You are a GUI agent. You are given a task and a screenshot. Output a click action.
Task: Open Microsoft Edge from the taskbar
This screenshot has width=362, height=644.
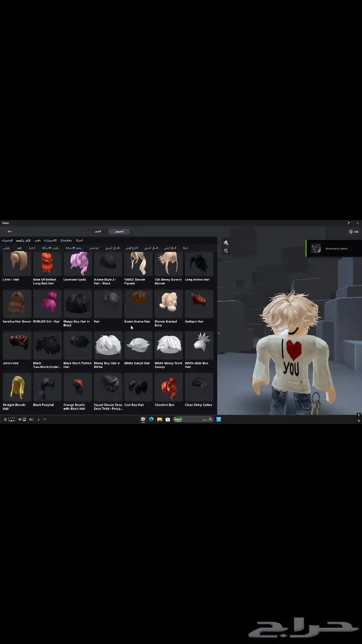click(x=152, y=420)
